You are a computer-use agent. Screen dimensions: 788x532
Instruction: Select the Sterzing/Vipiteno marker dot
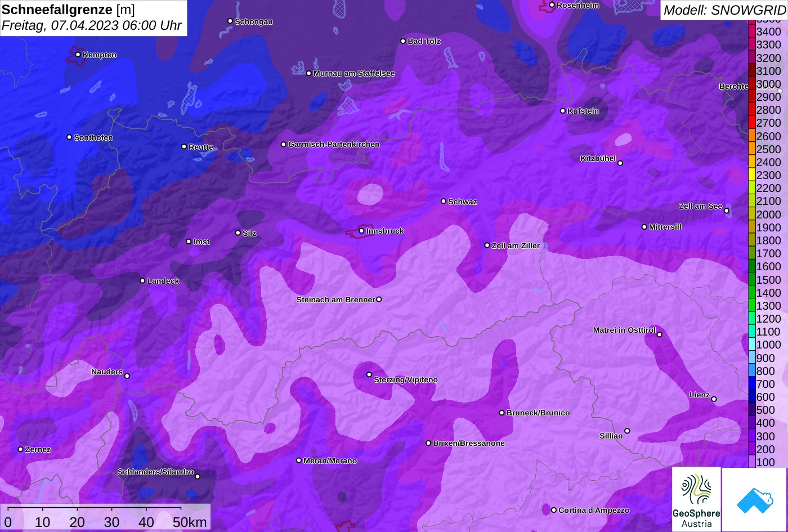(x=369, y=374)
